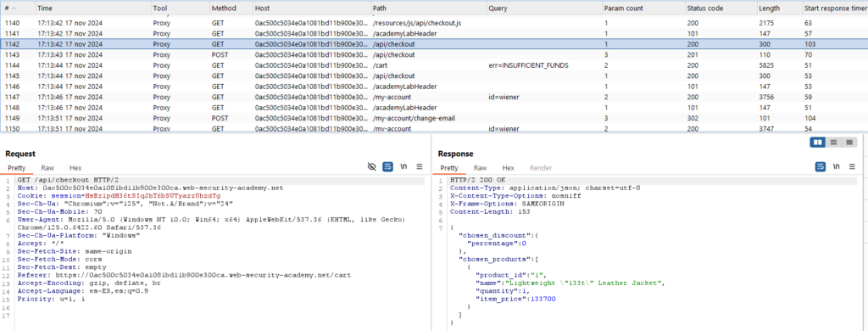Sort by Path column header
The height and width of the screenshot is (331, 868).
coord(428,8)
